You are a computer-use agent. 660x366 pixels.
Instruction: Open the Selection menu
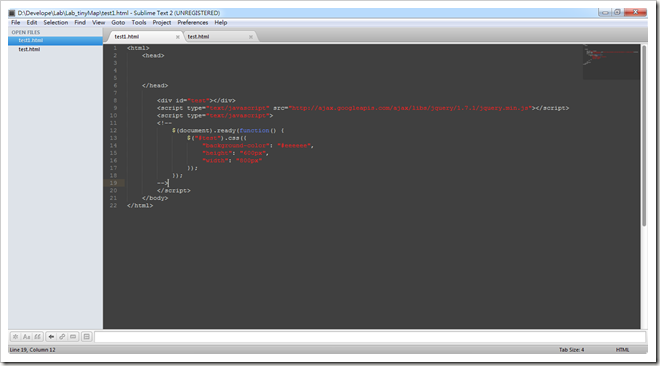click(x=56, y=23)
